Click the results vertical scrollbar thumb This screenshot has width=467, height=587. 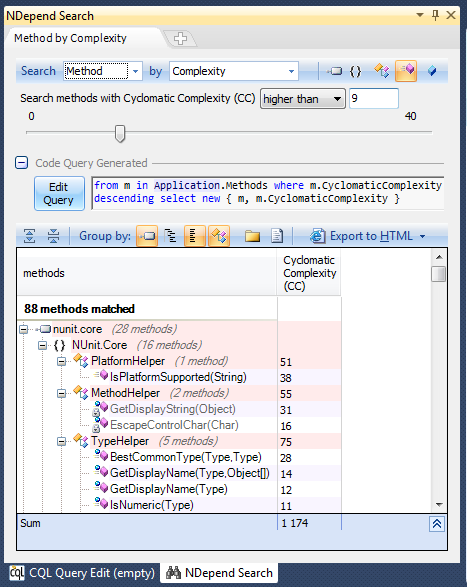click(439, 273)
